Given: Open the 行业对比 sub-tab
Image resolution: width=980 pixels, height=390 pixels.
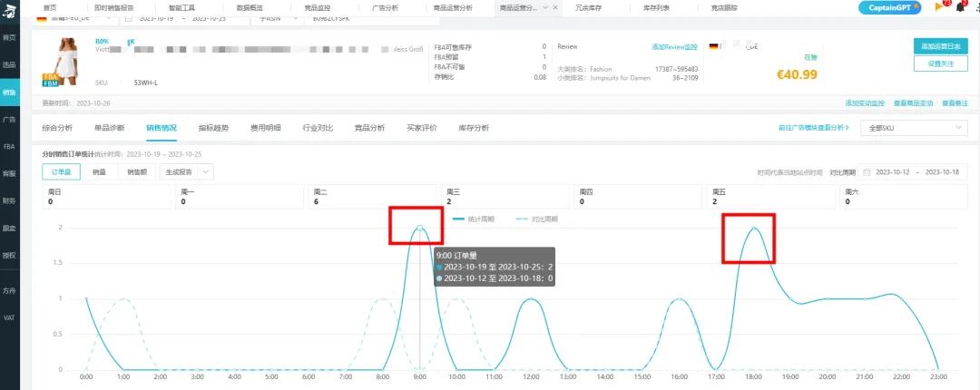Looking at the screenshot, I should click(318, 128).
